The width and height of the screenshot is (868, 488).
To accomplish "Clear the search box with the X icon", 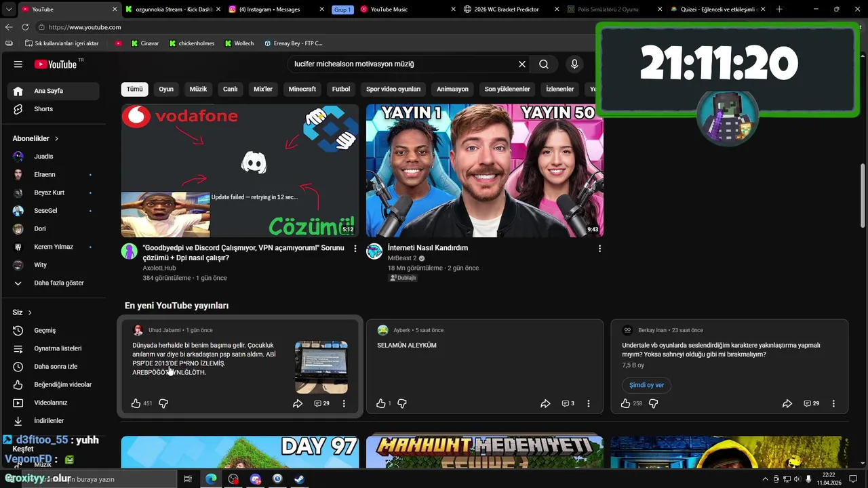I will [x=522, y=64].
